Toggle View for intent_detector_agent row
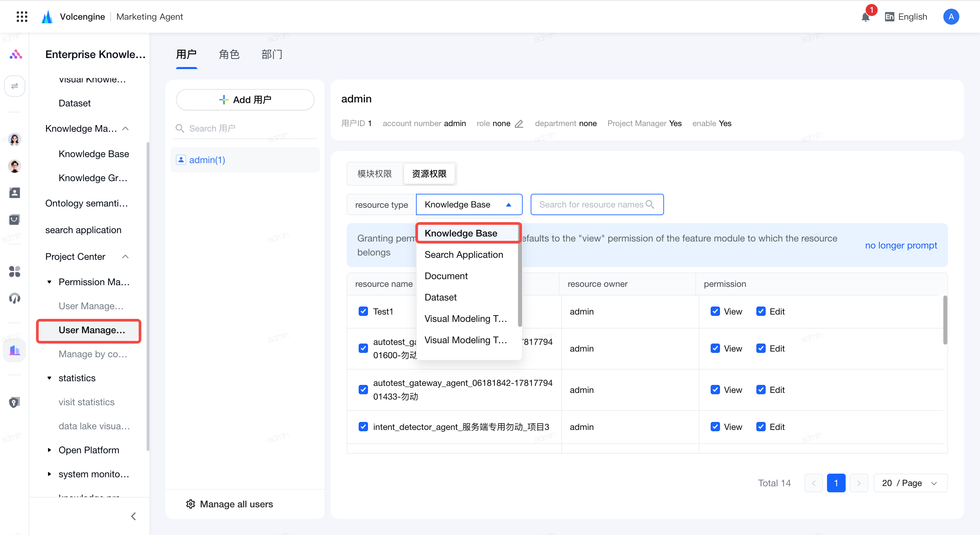 pos(715,427)
